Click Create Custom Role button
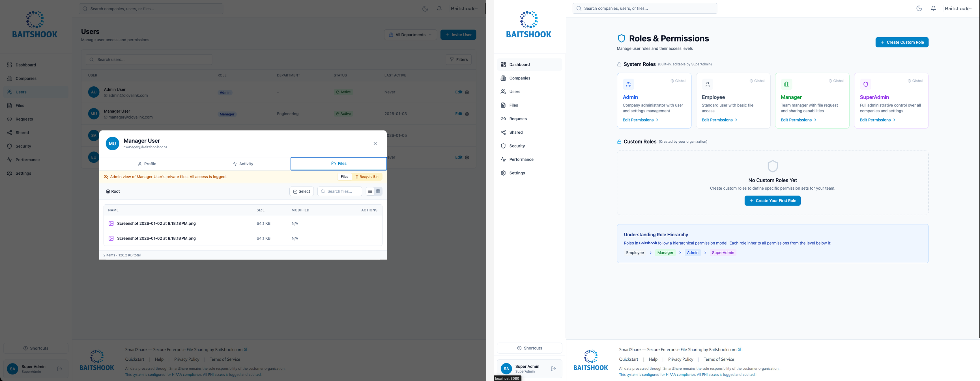The height and width of the screenshot is (381, 980). 902,42
